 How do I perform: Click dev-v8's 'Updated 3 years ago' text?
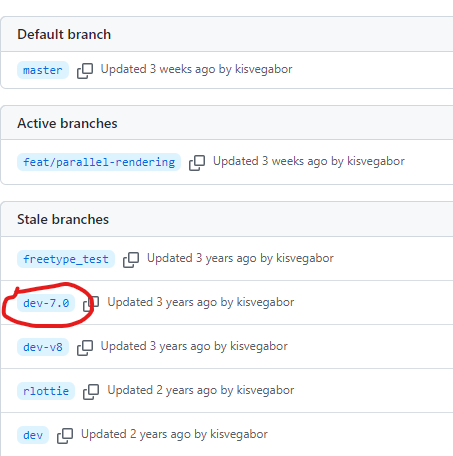pos(156,346)
